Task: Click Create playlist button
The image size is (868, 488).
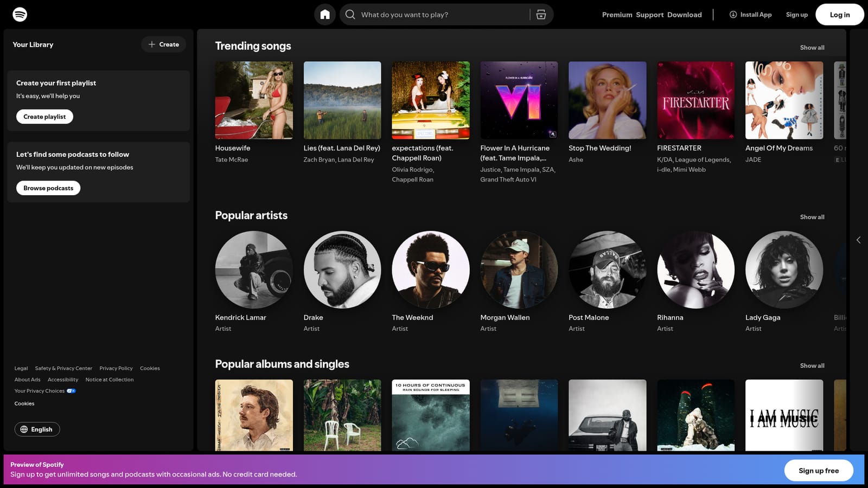Action: click(x=44, y=117)
